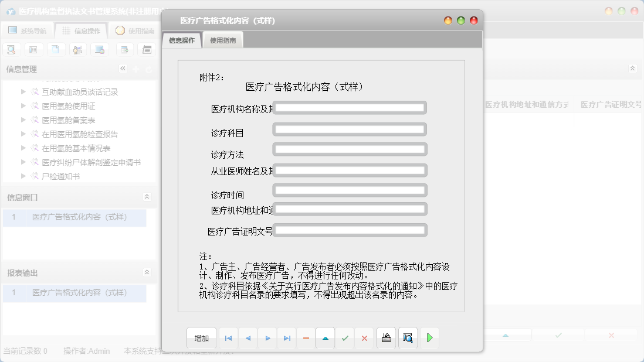Click the edit record up-arrow icon

pyautogui.click(x=325, y=338)
